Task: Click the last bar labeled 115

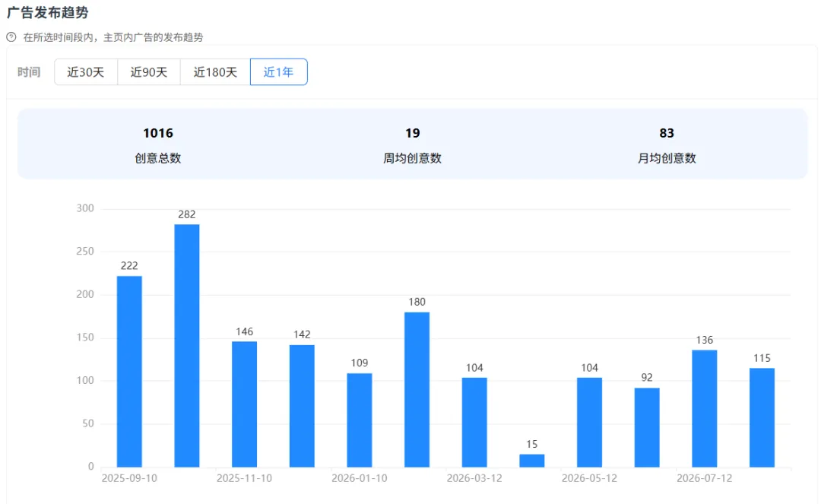Action: pos(762,417)
